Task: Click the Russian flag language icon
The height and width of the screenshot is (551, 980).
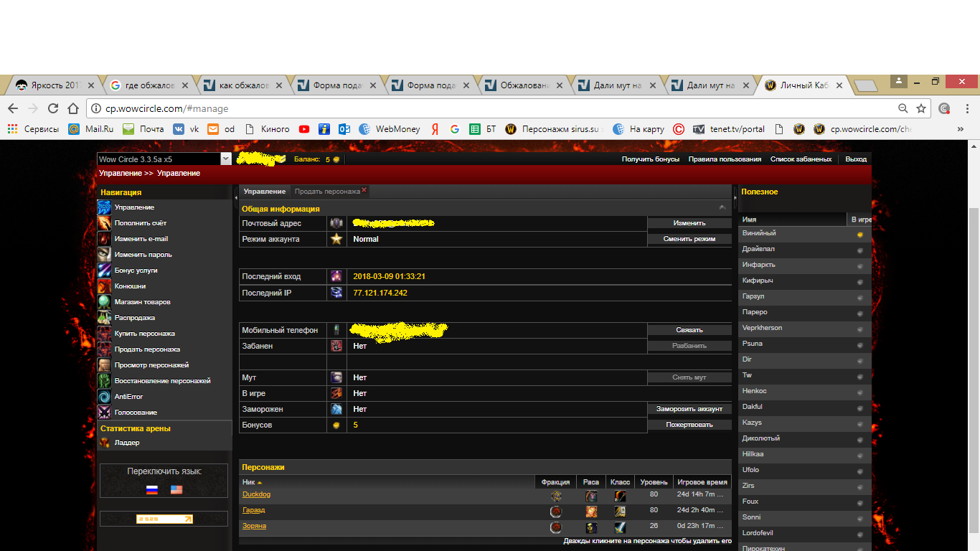Action: pyautogui.click(x=151, y=490)
